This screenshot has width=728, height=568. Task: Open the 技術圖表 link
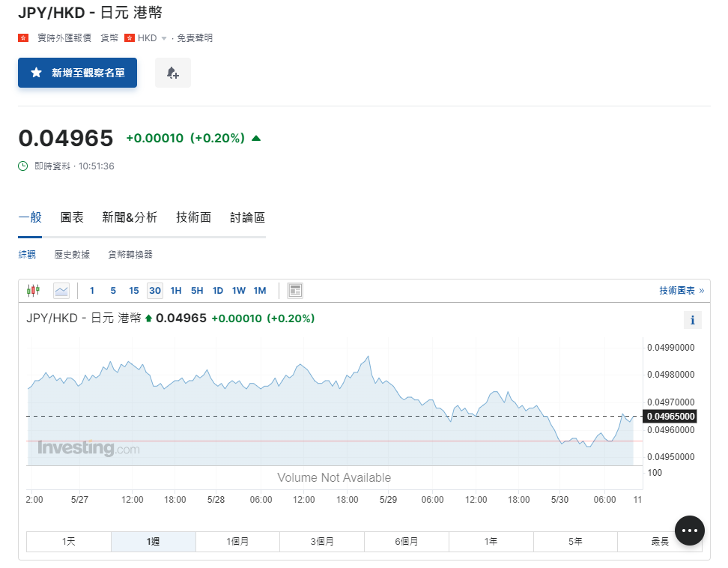click(681, 291)
